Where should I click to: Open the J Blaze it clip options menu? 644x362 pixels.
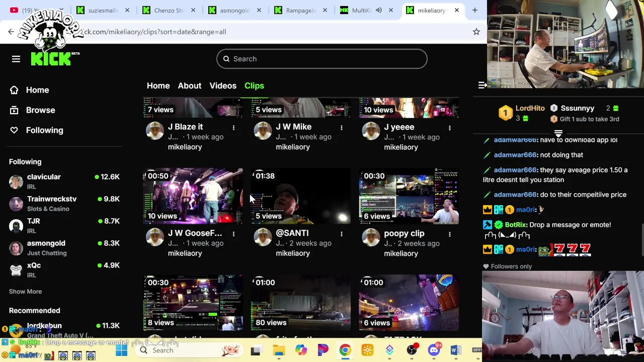[x=233, y=128]
